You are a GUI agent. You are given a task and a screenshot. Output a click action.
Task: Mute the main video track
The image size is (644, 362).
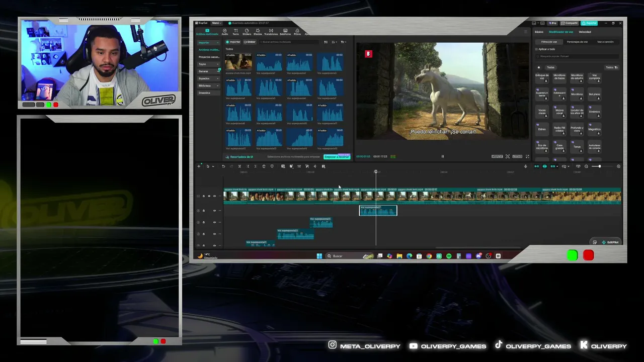point(214,196)
